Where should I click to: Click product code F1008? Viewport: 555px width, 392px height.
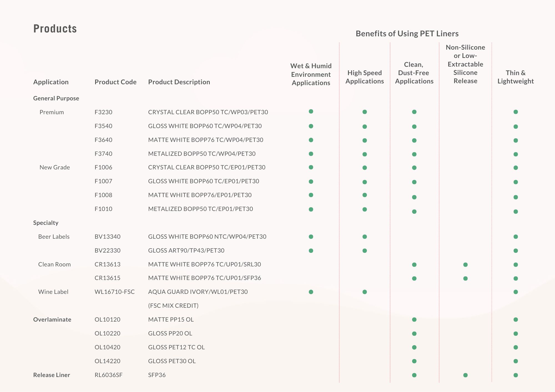[x=104, y=195]
